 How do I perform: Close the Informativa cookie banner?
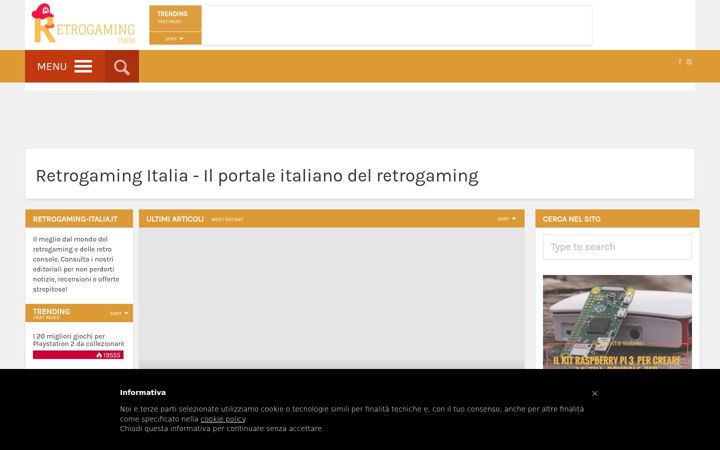click(x=595, y=394)
